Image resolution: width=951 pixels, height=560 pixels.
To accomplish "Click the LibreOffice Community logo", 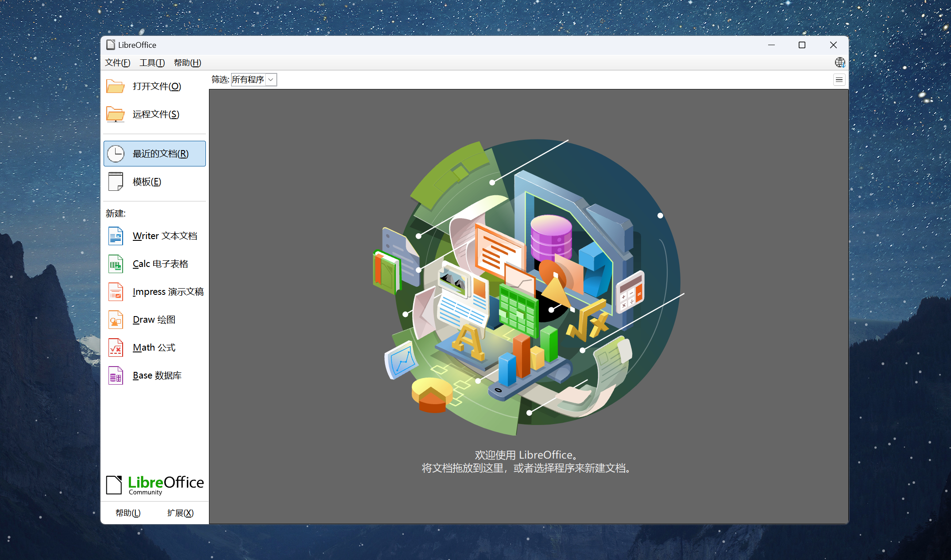I will (155, 485).
